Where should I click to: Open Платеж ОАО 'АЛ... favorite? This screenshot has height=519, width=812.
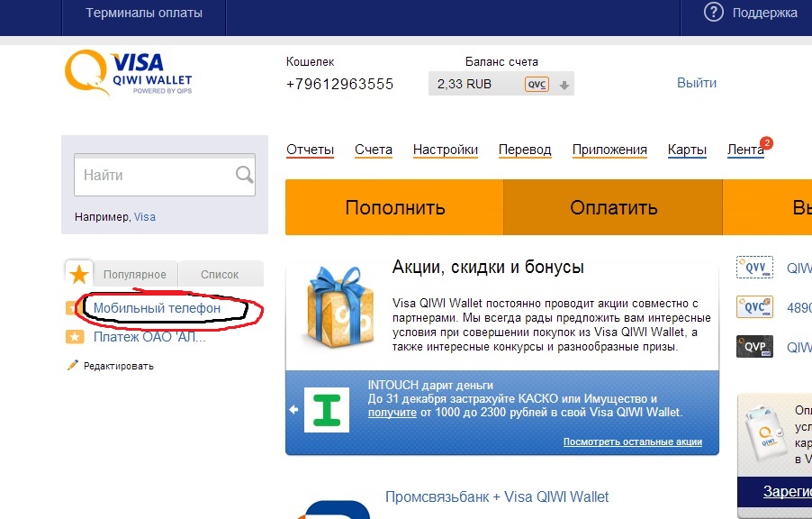(x=149, y=337)
